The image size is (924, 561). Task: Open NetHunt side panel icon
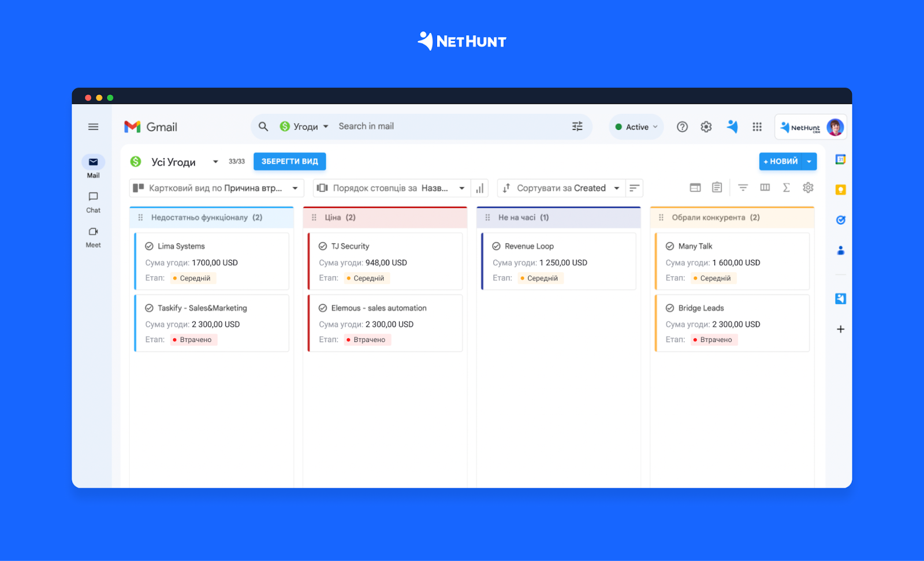pos(840,299)
